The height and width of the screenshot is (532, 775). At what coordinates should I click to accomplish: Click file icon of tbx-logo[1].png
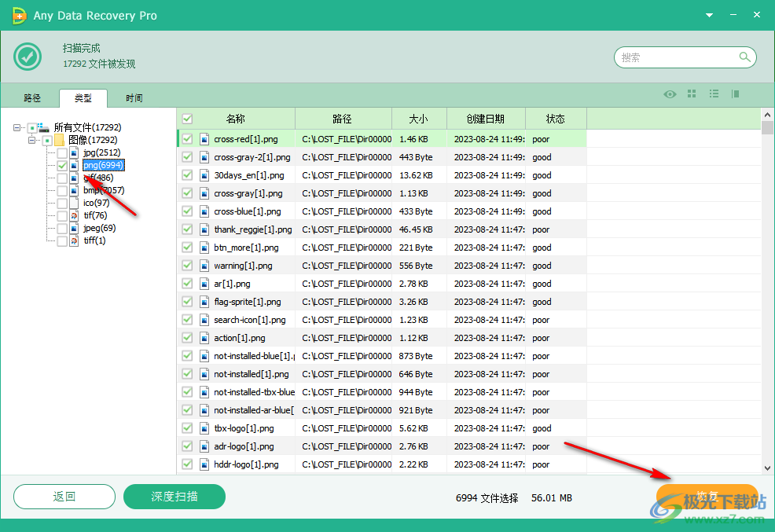[x=204, y=428]
